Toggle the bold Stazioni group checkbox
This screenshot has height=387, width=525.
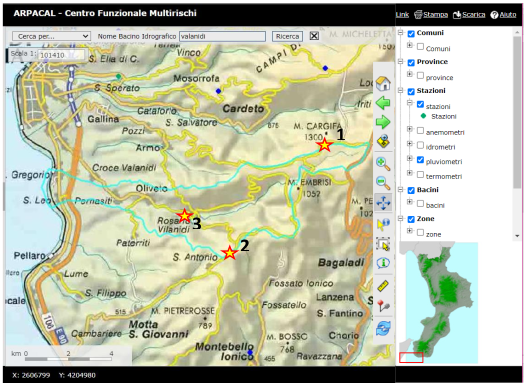(x=411, y=91)
